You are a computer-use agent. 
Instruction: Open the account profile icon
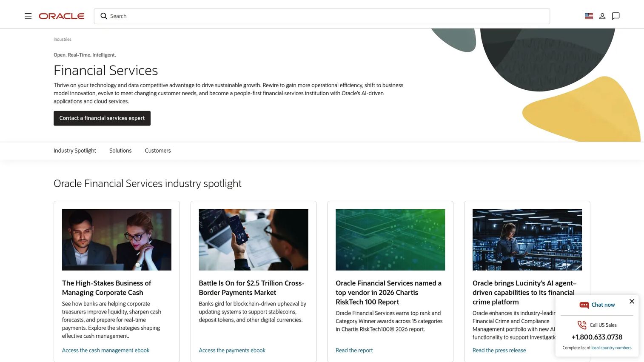[x=602, y=16]
